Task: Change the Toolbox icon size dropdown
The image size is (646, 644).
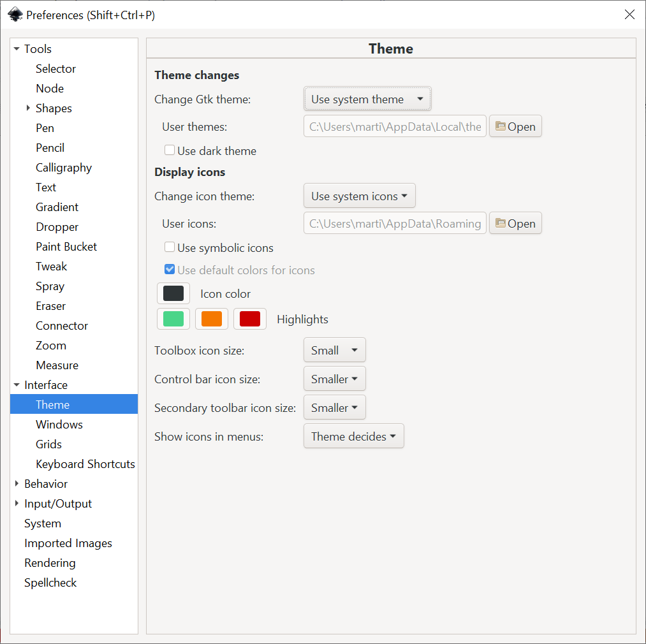Action: point(334,350)
